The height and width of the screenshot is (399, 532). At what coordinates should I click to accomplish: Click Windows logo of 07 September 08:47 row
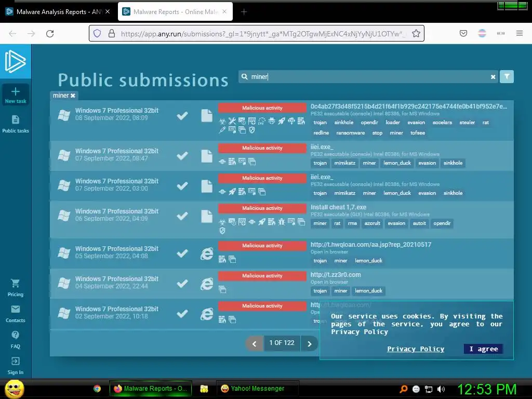tap(64, 156)
